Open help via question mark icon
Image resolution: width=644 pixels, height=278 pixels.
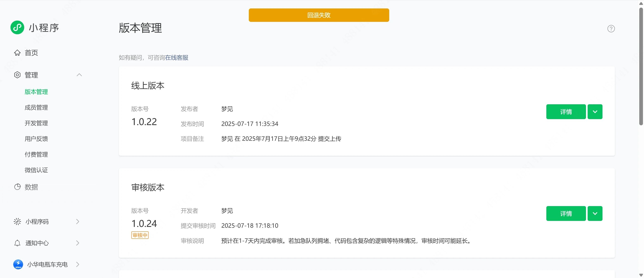pos(611,29)
